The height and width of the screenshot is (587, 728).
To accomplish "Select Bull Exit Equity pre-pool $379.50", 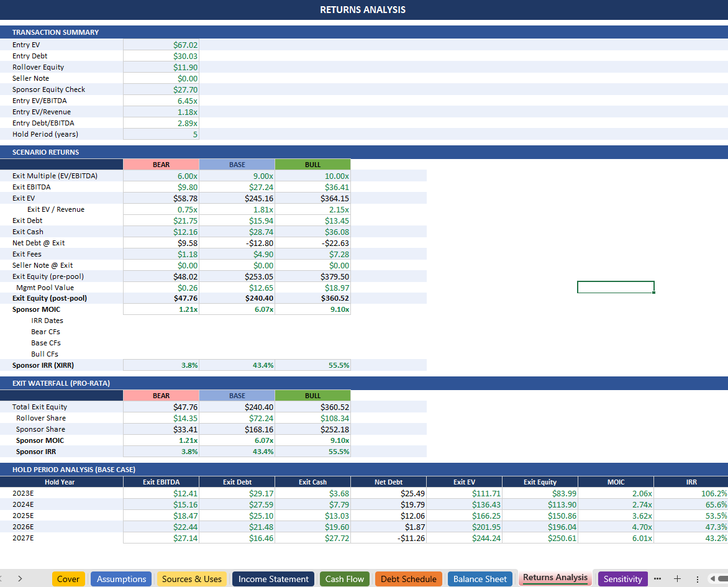I will (312, 276).
